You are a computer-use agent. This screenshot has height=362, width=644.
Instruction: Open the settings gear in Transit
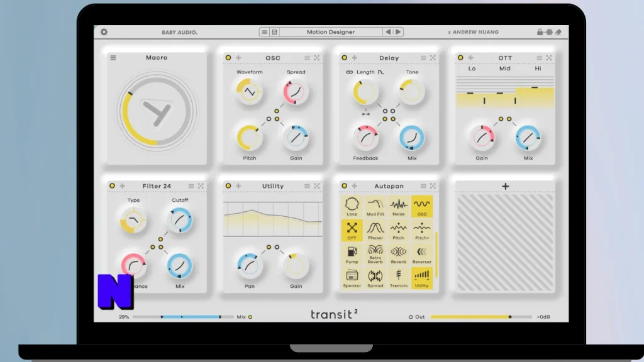(104, 32)
